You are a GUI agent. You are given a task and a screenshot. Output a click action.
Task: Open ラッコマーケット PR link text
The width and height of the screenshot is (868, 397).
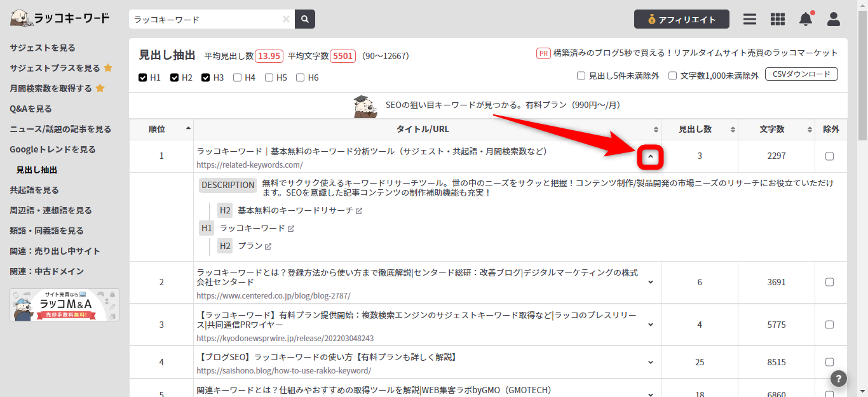696,53
